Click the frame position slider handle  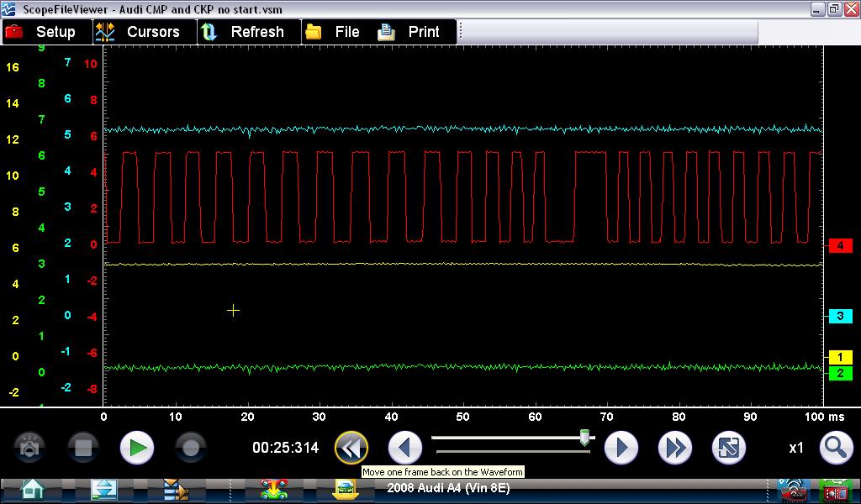pyautogui.click(x=585, y=438)
